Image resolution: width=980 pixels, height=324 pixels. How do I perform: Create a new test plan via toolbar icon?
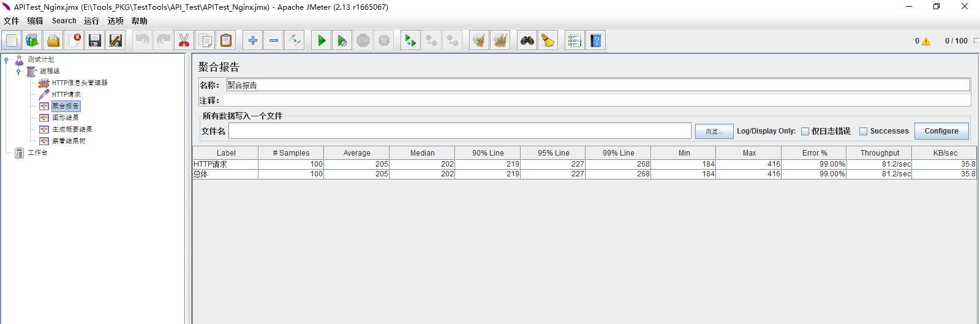tap(12, 40)
